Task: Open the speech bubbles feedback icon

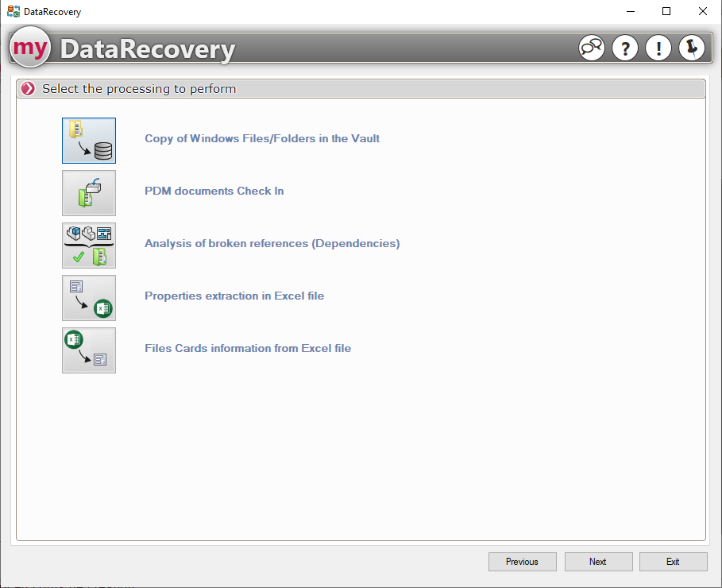Action: pyautogui.click(x=591, y=48)
